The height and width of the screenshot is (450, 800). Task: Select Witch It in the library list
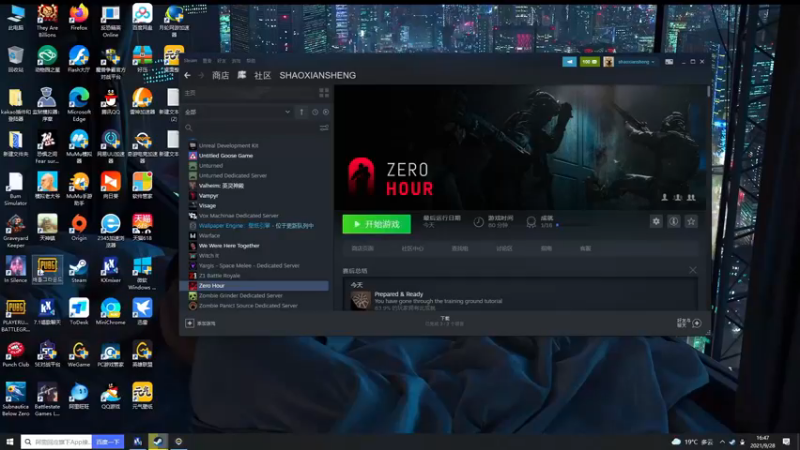click(x=209, y=256)
